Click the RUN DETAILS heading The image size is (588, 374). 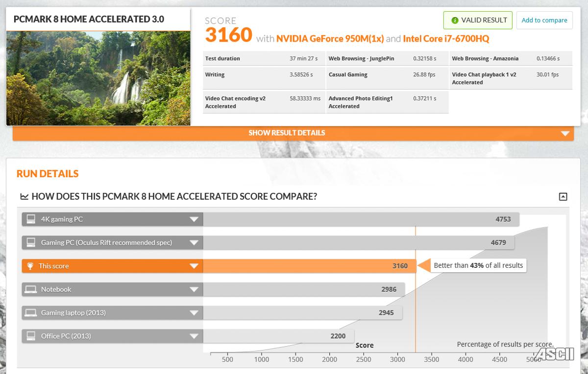pyautogui.click(x=48, y=174)
